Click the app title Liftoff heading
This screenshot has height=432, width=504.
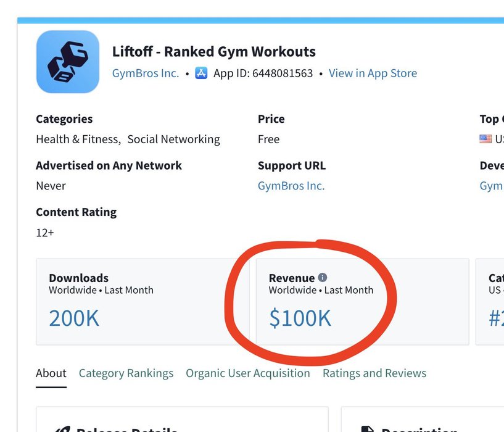pos(213,51)
